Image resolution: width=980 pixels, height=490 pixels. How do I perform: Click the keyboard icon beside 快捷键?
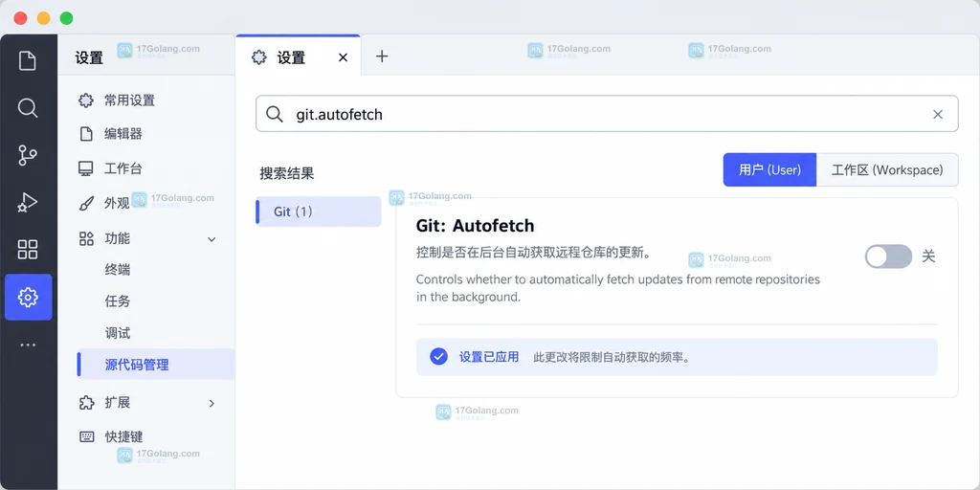[87, 436]
